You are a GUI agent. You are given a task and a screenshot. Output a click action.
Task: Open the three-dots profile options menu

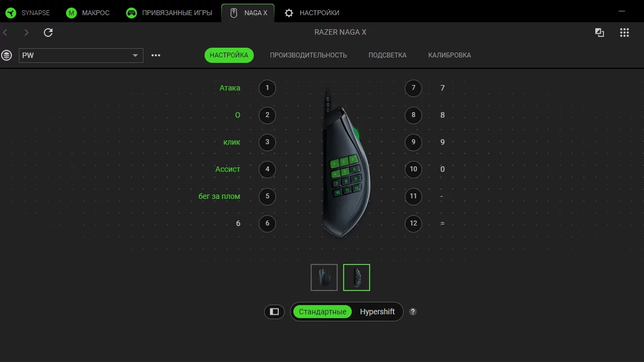(156, 55)
